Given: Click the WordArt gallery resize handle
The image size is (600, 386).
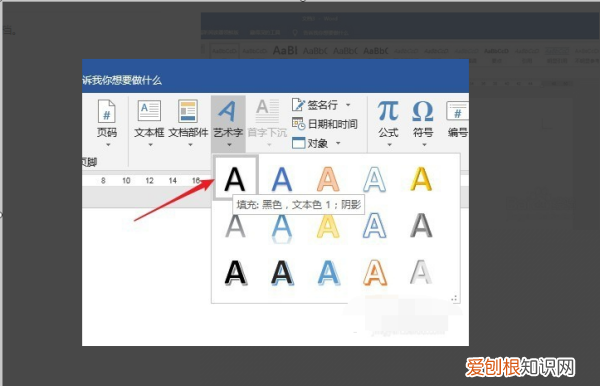Looking at the screenshot, I should [x=454, y=298].
